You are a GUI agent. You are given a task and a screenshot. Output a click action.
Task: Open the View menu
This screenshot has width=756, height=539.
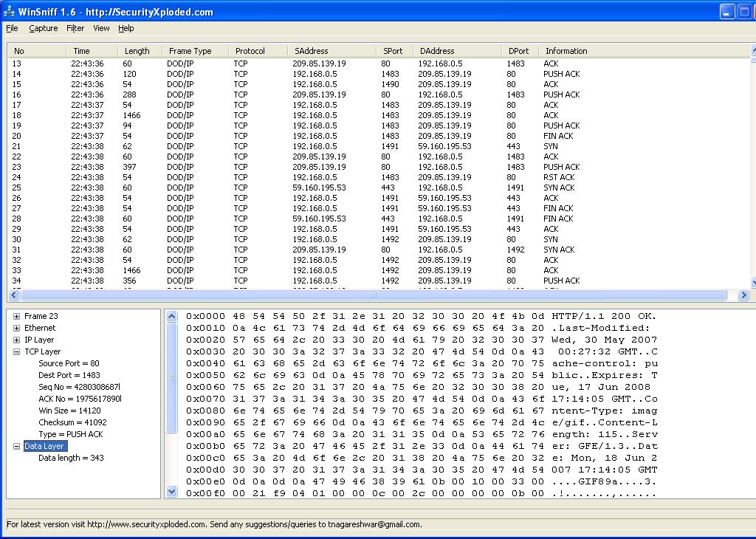click(101, 28)
